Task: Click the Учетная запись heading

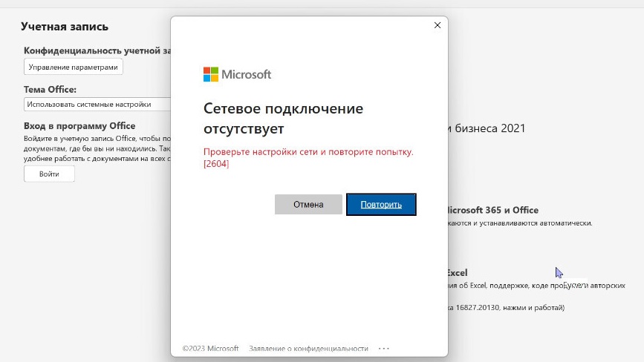Action: [x=65, y=27]
